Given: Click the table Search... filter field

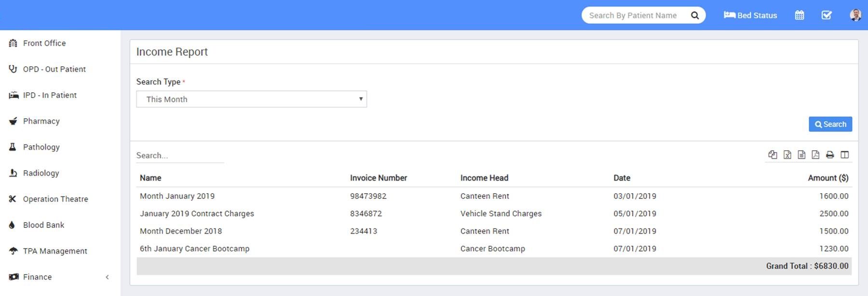Looking at the screenshot, I should tap(179, 155).
